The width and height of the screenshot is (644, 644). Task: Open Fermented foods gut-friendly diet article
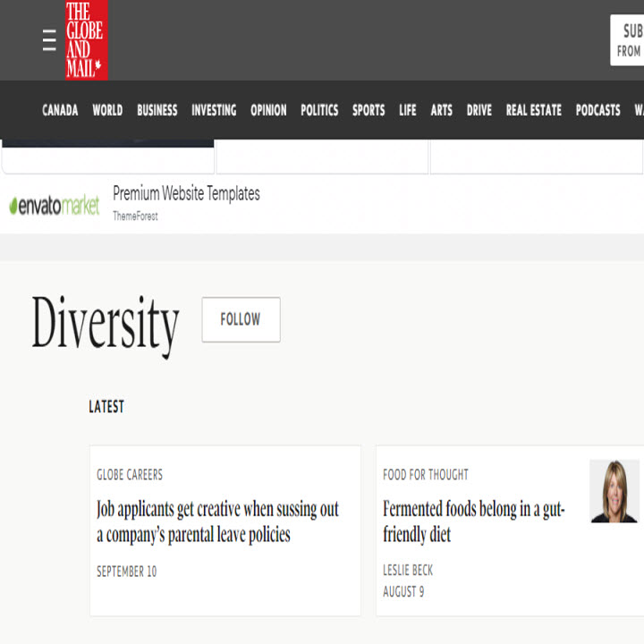click(473, 522)
